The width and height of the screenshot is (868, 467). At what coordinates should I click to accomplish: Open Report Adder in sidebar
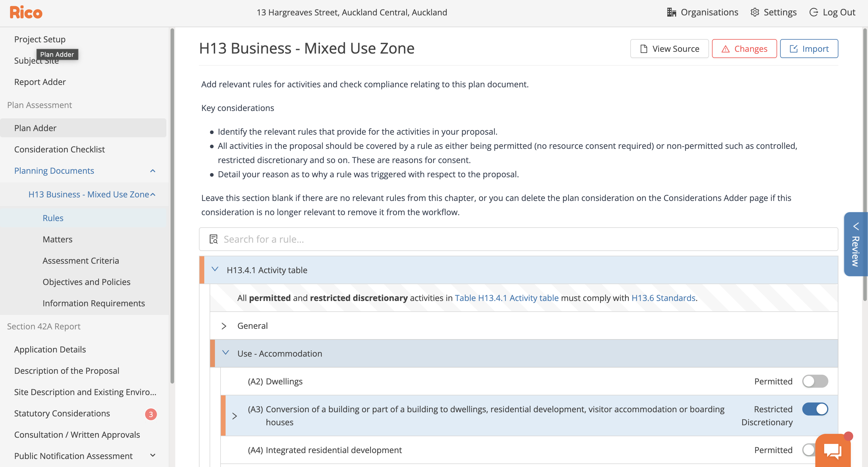40,82
